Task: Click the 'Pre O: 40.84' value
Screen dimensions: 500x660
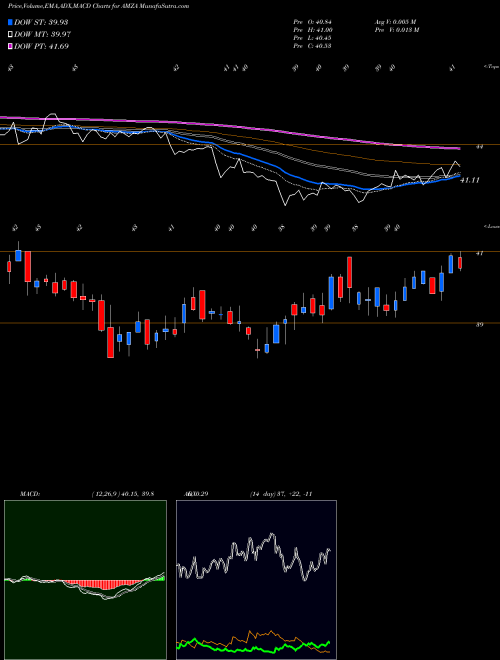Action: 313,22
